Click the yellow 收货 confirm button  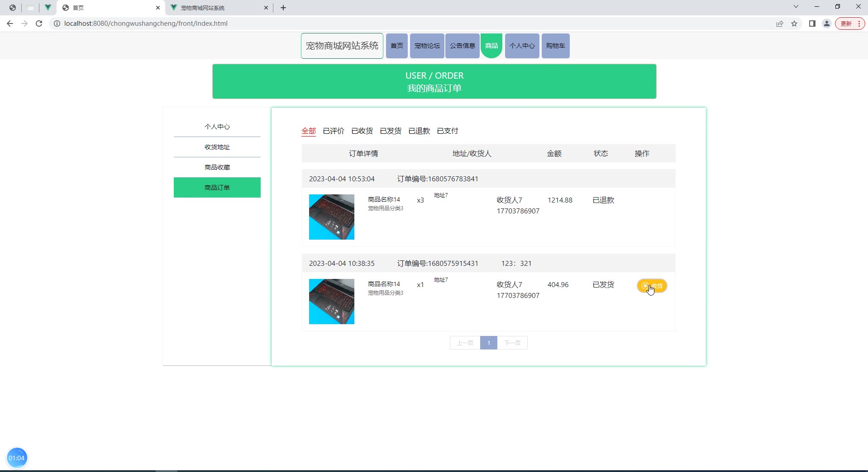(652, 286)
